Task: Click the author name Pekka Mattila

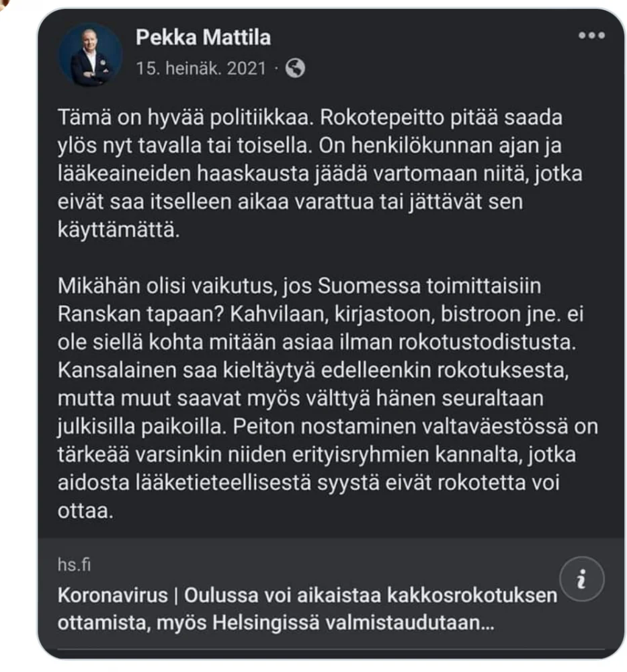Action: [203, 38]
